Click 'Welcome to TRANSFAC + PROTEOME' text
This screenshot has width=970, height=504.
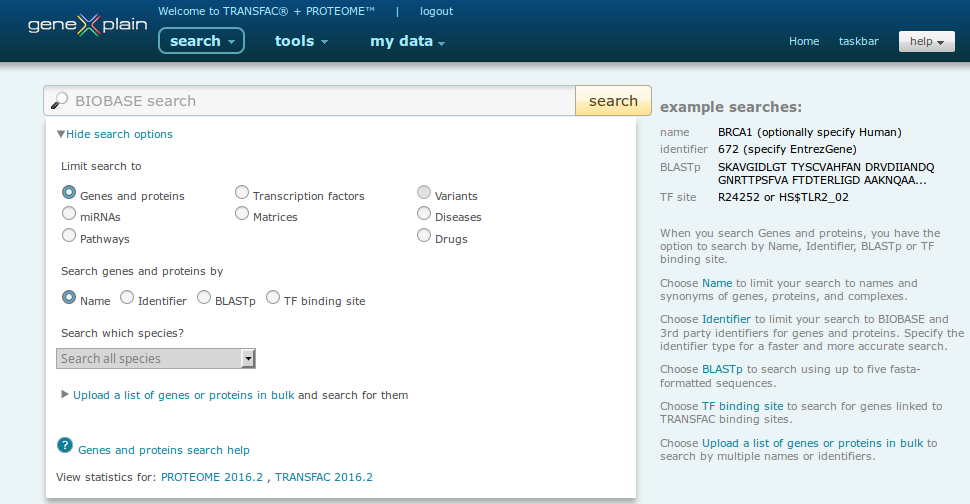[x=266, y=11]
